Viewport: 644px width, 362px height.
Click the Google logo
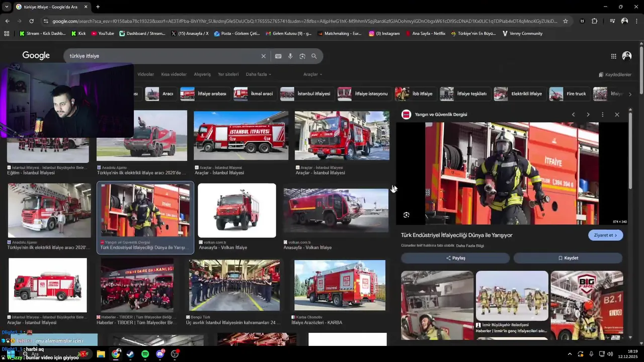click(x=36, y=56)
